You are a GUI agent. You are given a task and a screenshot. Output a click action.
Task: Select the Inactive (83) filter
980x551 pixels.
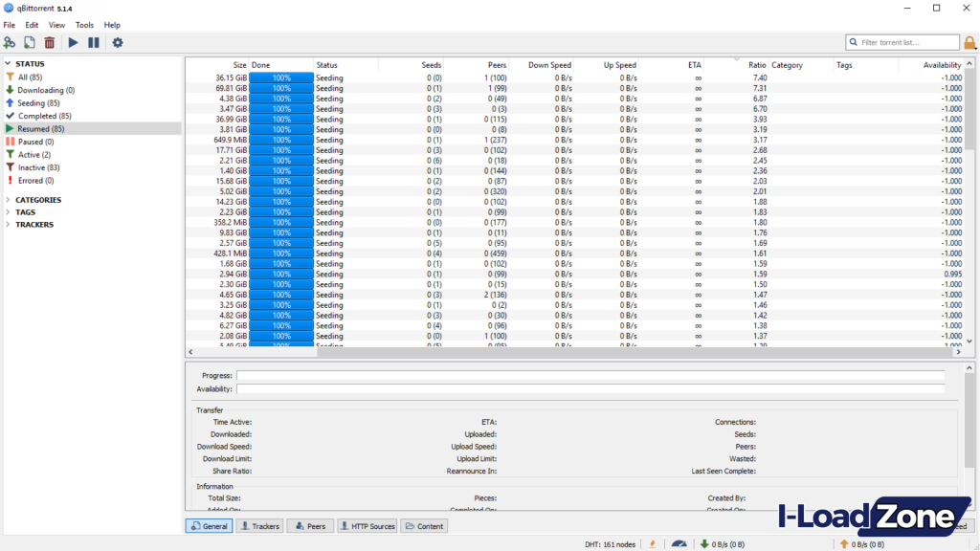click(38, 167)
